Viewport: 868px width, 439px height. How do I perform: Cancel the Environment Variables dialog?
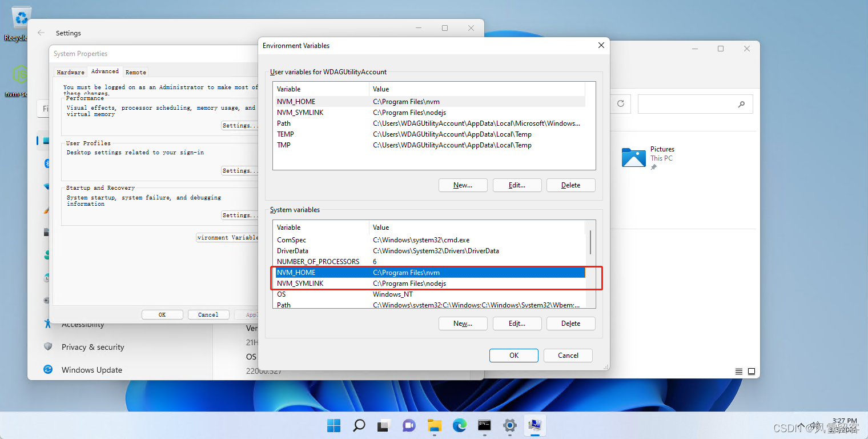[568, 356]
